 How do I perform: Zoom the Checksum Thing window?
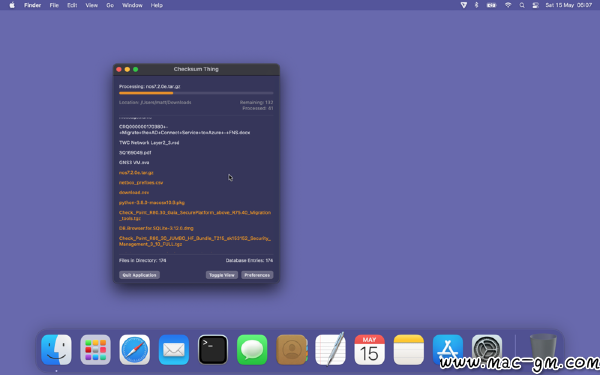click(x=135, y=69)
